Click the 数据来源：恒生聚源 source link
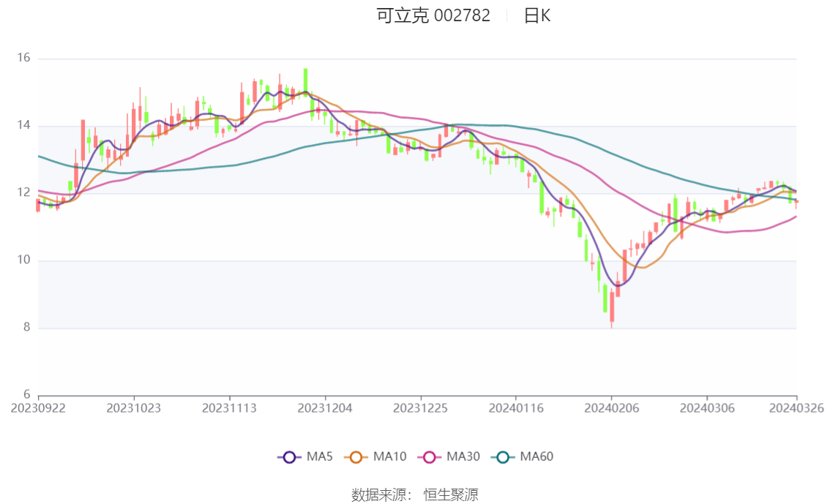This screenshot has height=504, width=830. (414, 494)
